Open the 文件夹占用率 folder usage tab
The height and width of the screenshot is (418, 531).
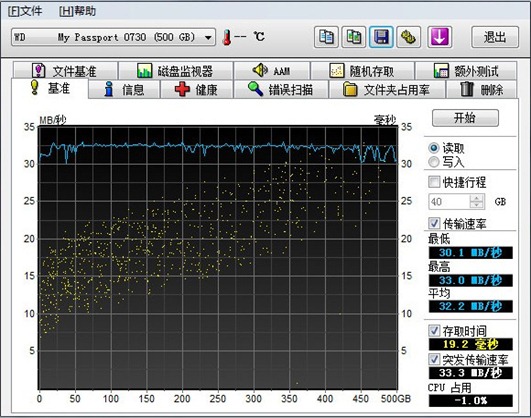pos(387,89)
